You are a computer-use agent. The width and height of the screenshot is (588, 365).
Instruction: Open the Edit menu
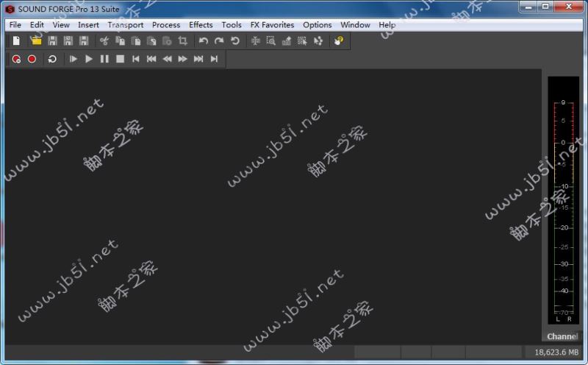pos(37,25)
